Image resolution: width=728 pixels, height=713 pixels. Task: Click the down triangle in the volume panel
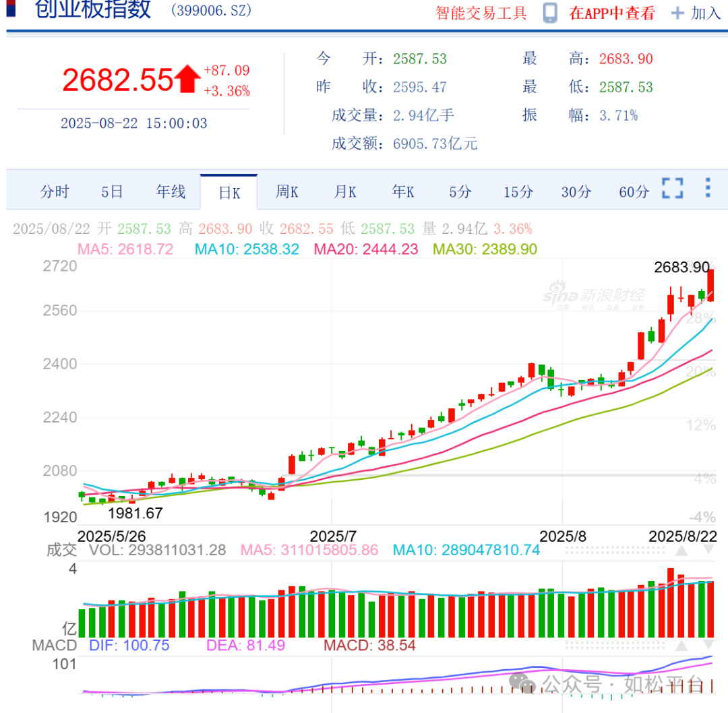[x=708, y=551]
